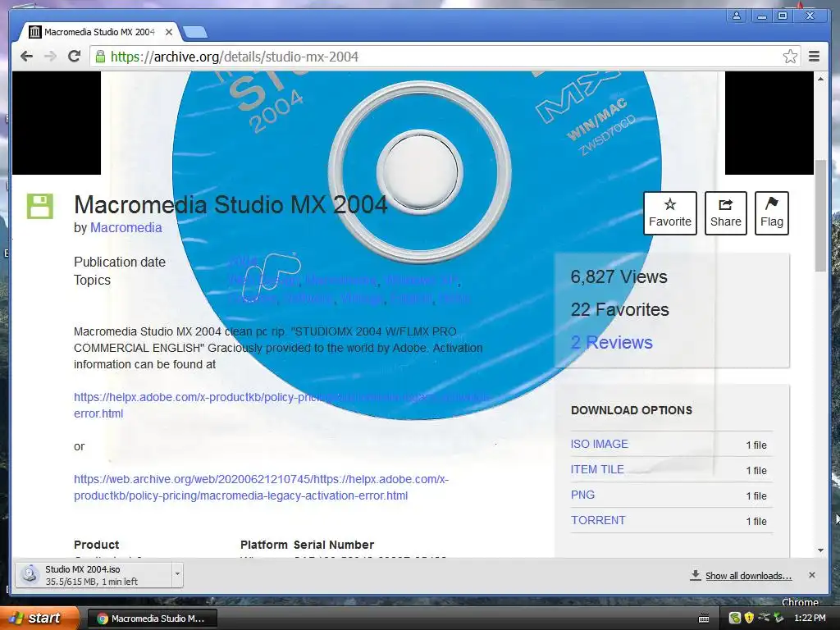Open the Windows start menu

[x=39, y=619]
